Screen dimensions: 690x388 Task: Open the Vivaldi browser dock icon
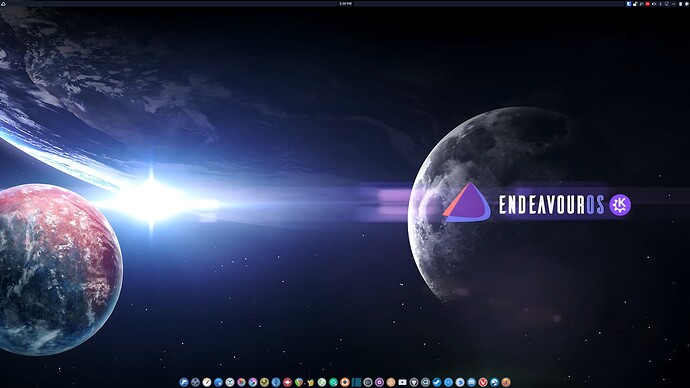(483, 382)
